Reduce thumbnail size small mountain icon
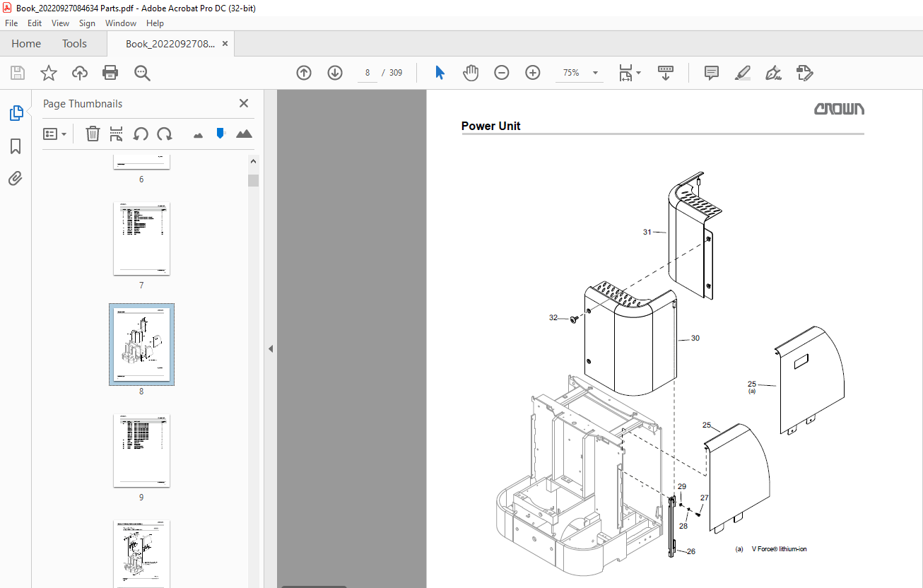923x588 pixels. [199, 134]
